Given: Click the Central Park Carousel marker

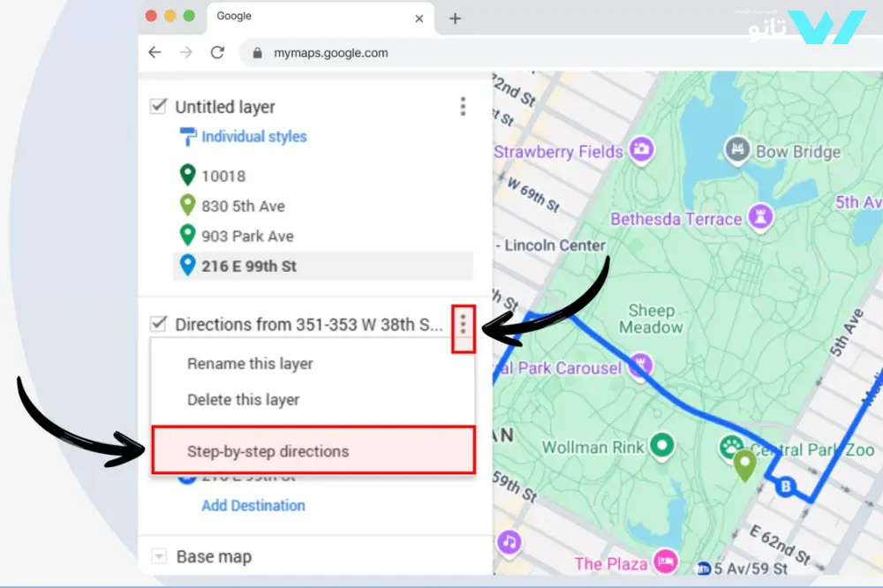Looking at the screenshot, I should [641, 364].
